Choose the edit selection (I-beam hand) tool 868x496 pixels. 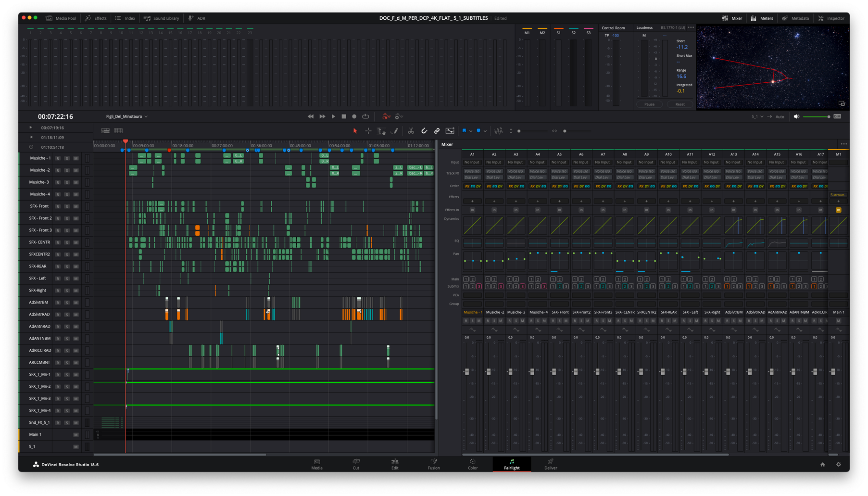coord(381,131)
